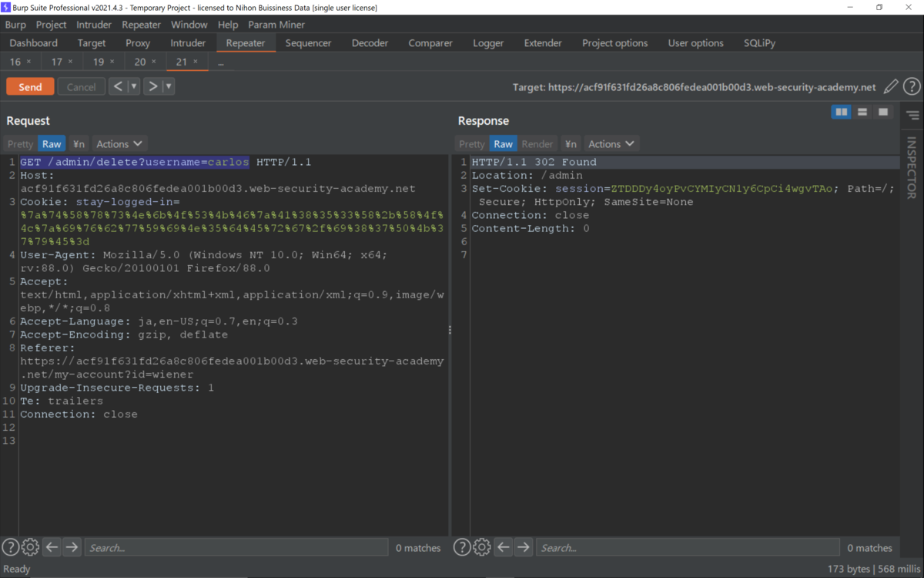Click the GET /admin/delete request line
This screenshot has height=578, width=924.
tap(166, 162)
